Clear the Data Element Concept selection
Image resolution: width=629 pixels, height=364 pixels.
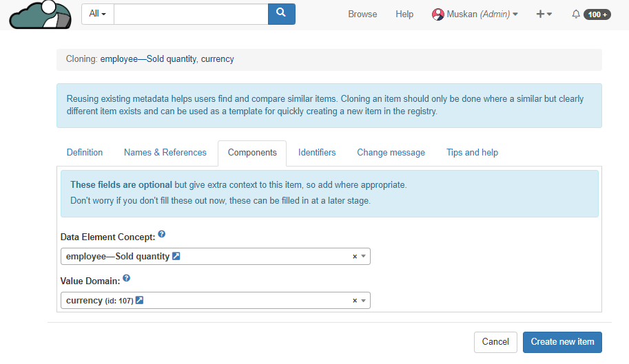pyautogui.click(x=355, y=257)
